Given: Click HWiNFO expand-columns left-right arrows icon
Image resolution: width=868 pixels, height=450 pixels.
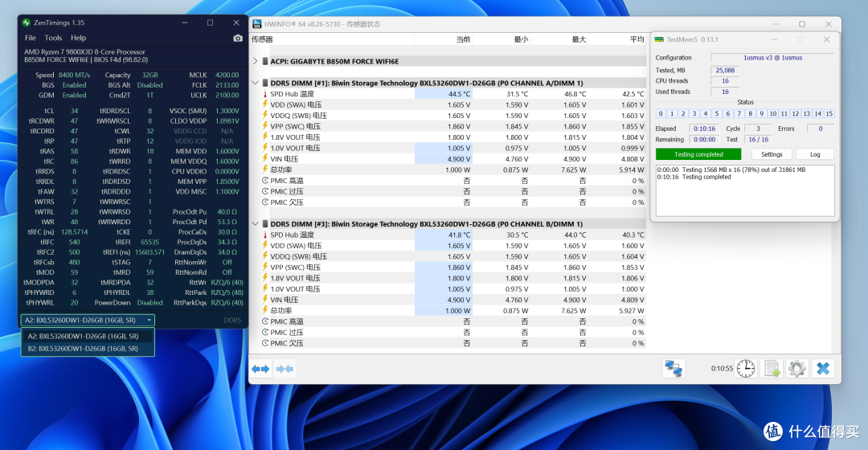Looking at the screenshot, I should [260, 369].
